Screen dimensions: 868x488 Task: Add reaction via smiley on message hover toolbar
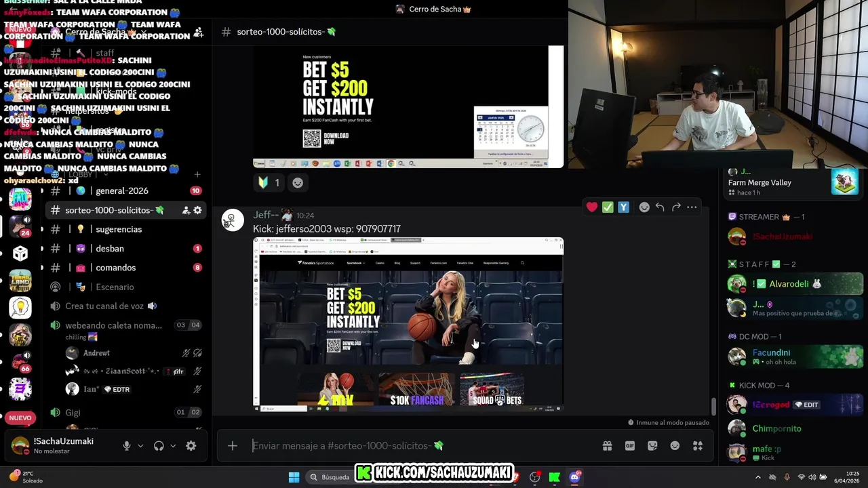pos(644,207)
